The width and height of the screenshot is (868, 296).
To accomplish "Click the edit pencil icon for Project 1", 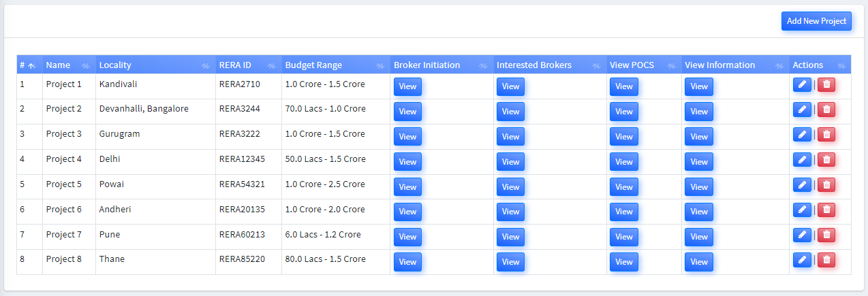I will (x=802, y=84).
